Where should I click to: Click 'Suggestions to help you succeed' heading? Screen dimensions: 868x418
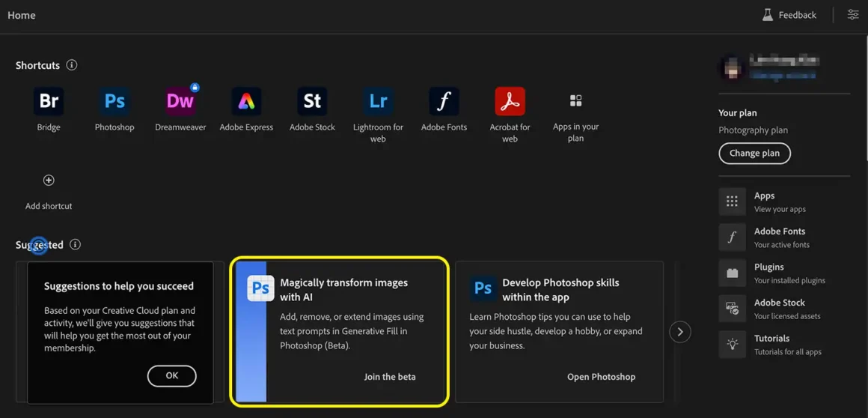point(119,287)
